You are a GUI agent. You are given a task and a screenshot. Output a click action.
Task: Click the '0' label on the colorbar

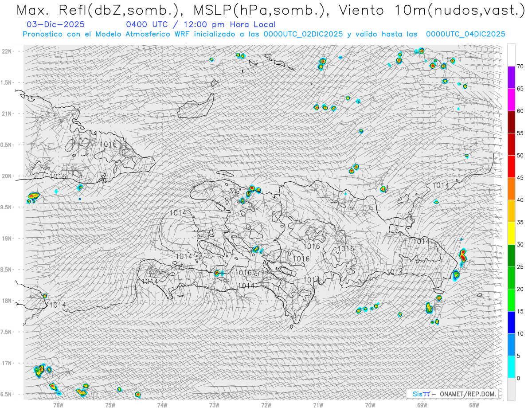519,378
